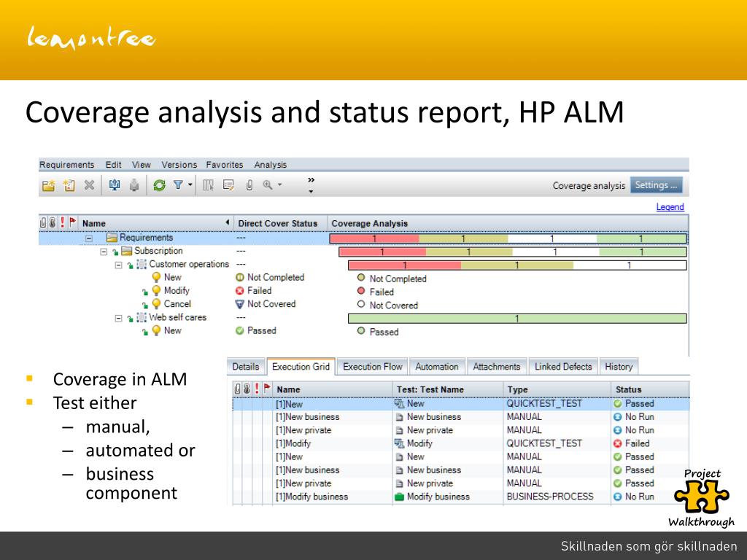Click the Subscription folder icon
Viewport: 747px width, 560px height.
pyautogui.click(x=127, y=251)
